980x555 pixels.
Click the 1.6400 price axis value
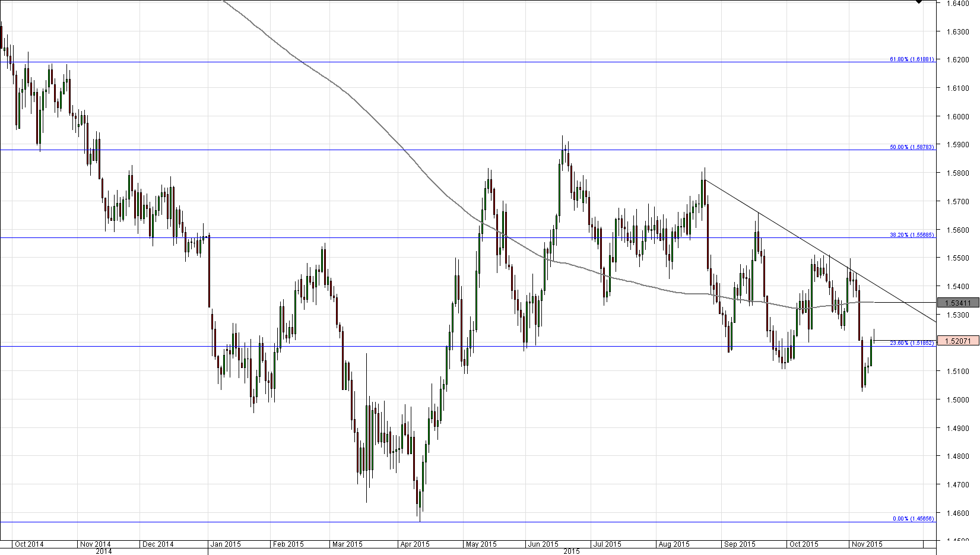[x=959, y=4]
